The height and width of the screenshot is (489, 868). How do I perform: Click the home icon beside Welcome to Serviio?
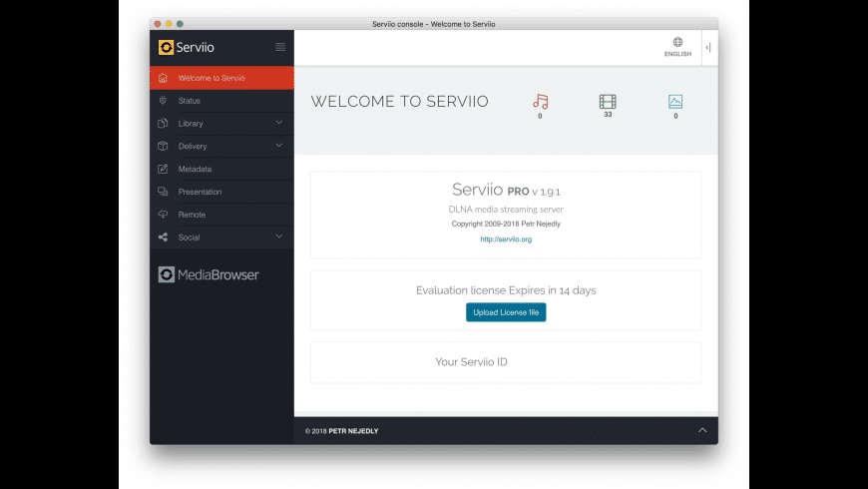(163, 78)
